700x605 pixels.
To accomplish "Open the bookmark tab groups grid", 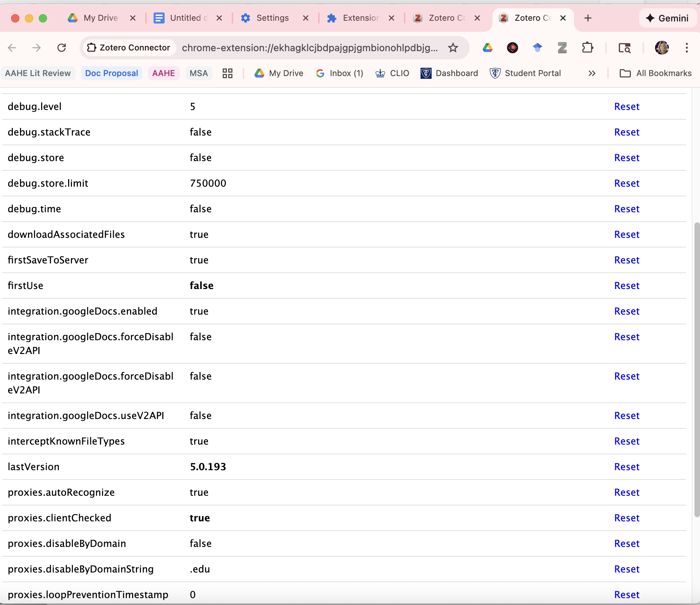I will click(227, 73).
